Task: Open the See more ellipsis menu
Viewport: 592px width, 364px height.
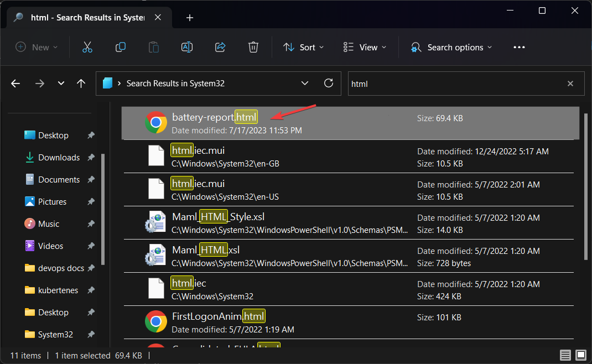Action: 519,48
